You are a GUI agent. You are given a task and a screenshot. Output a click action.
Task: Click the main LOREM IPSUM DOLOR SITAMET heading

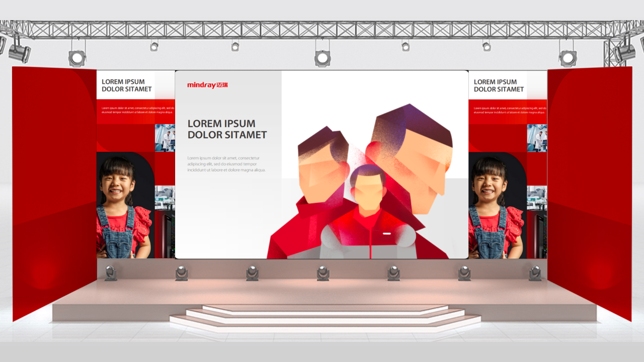227,129
